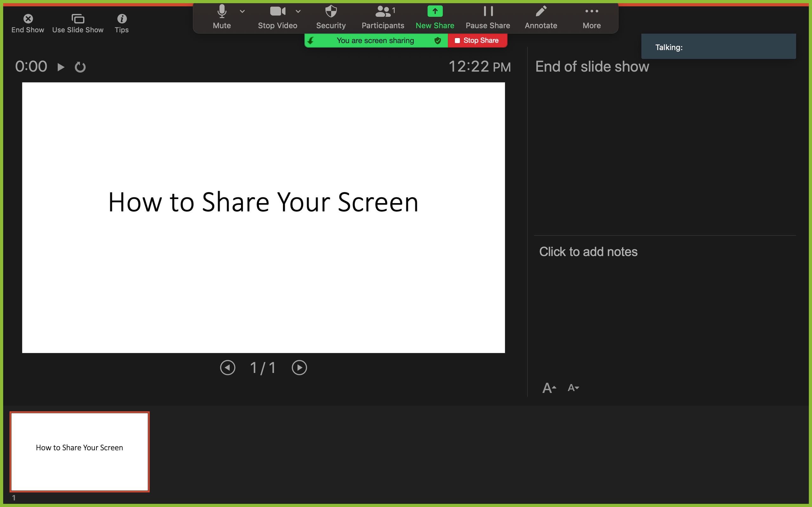Pause the screen share
The height and width of the screenshot is (507, 812).
tap(488, 12)
